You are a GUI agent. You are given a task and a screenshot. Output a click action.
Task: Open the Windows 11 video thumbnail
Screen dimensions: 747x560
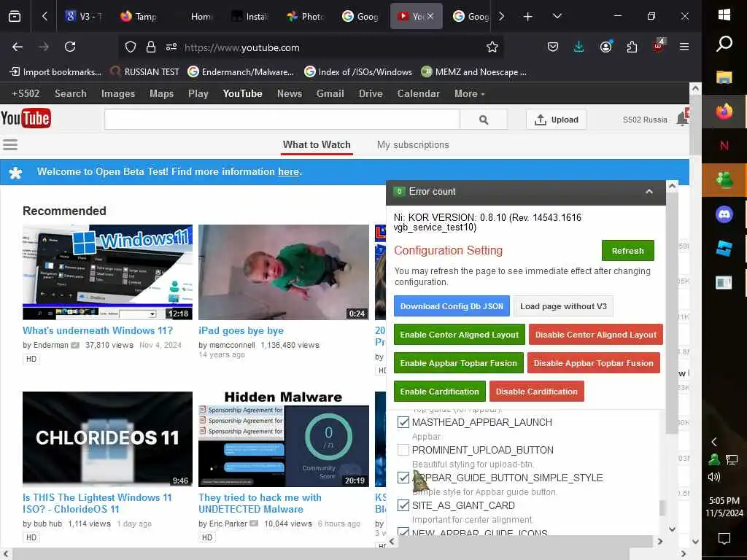[108, 272]
